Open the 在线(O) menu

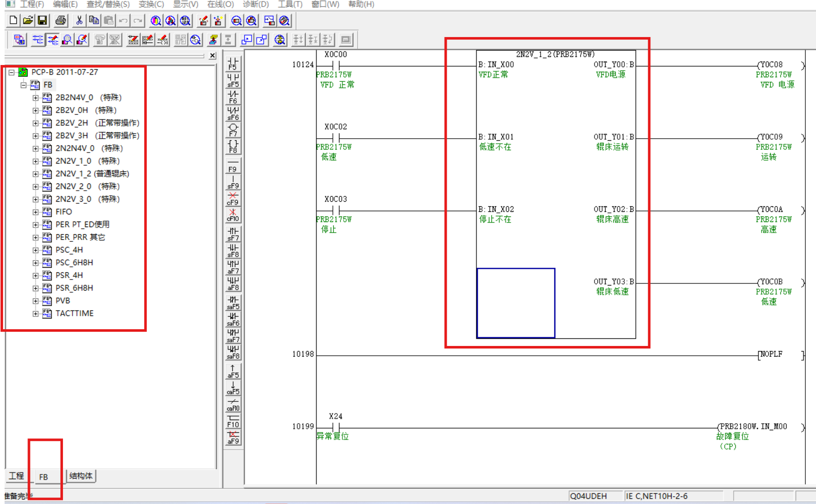tap(220, 4)
